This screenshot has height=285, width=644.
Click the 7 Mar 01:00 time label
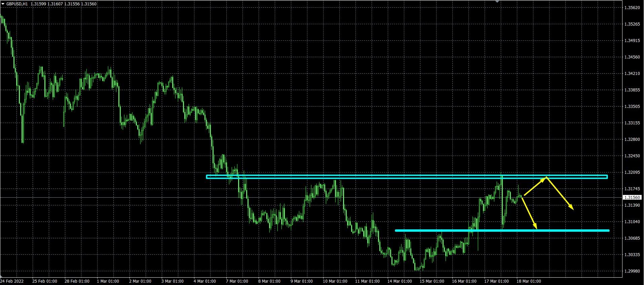point(237,281)
